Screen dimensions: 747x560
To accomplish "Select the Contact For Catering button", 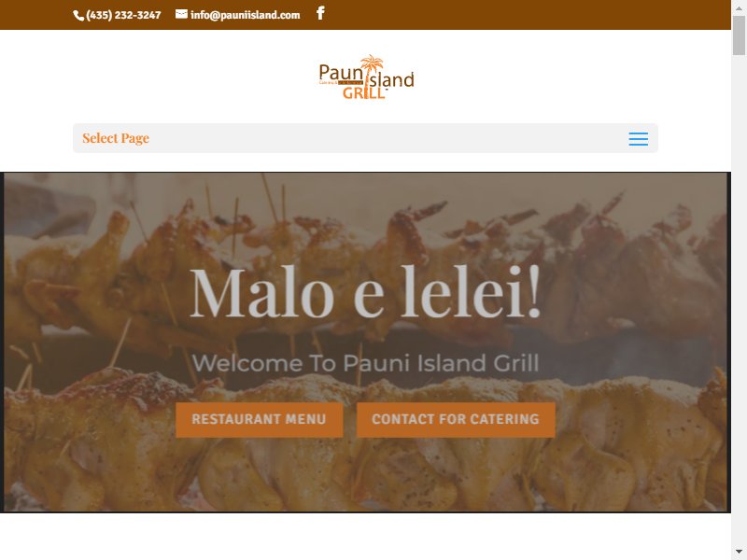I will pyautogui.click(x=456, y=419).
